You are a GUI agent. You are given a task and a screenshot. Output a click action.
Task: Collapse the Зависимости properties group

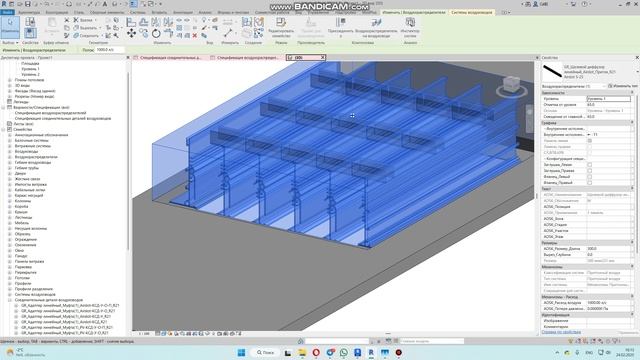tap(632, 93)
